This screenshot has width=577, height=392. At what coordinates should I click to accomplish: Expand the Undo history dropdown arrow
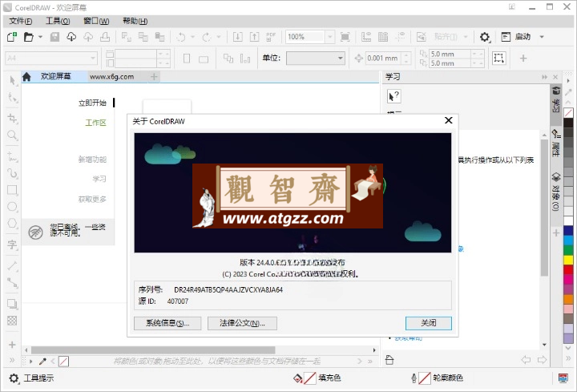click(192, 37)
